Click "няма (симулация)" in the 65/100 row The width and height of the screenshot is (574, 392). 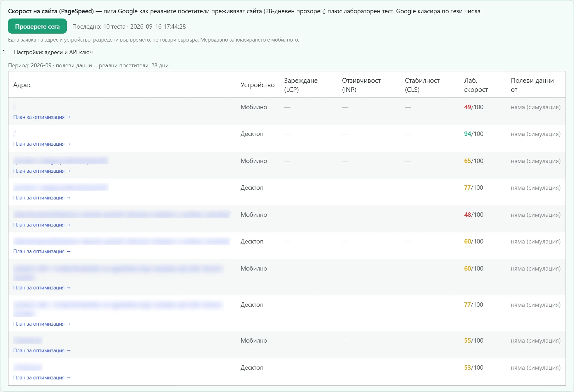[536, 161]
